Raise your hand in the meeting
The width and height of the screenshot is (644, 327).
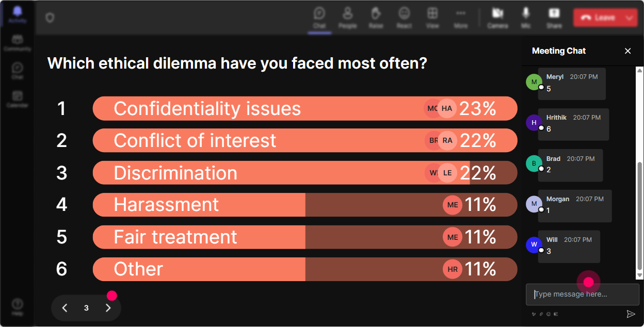(376, 18)
